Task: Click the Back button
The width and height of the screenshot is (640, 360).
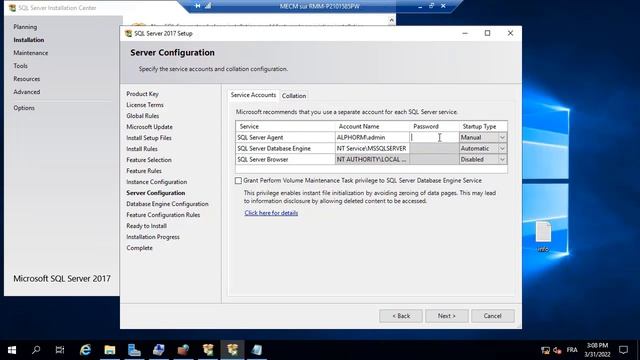Action: point(401,316)
